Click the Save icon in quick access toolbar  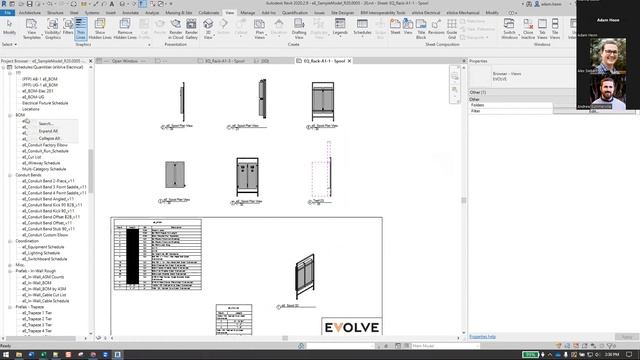pos(29,4)
